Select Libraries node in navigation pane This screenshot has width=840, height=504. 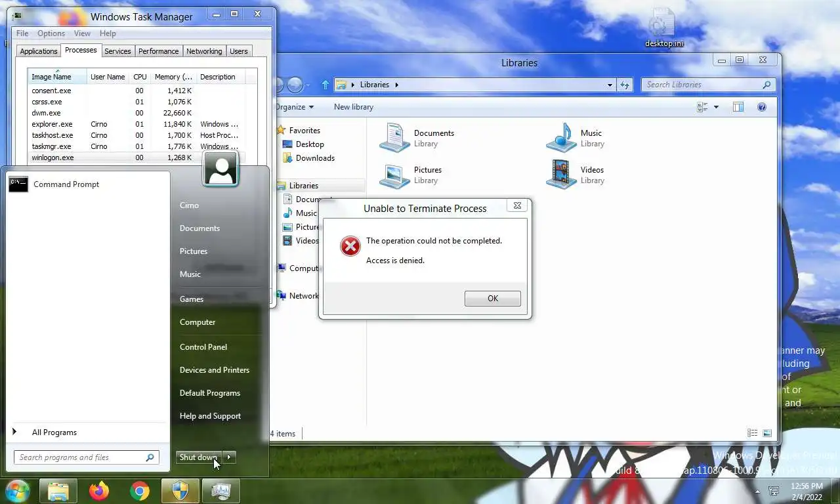pos(303,186)
